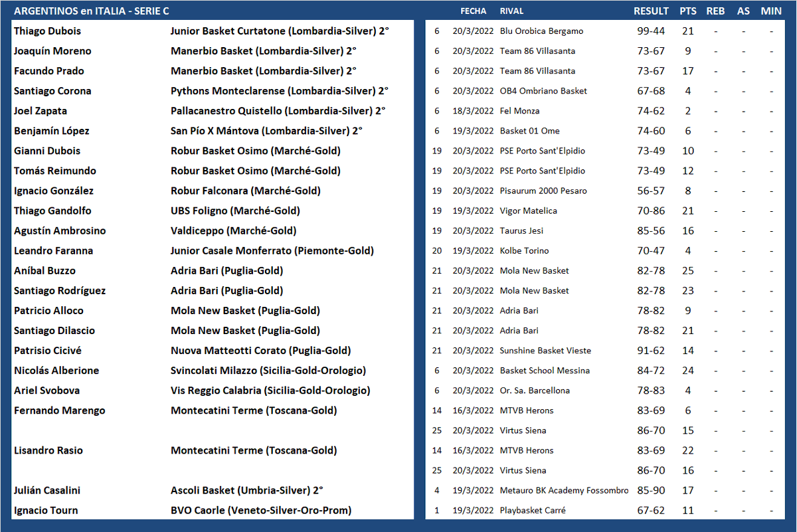Select the AS column header
The height and width of the screenshot is (532, 797).
[743, 11]
